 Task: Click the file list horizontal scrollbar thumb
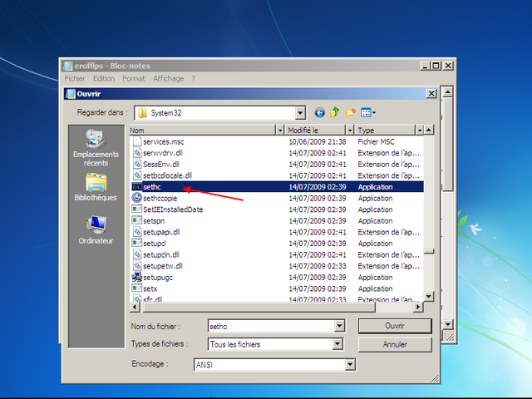click(x=259, y=307)
